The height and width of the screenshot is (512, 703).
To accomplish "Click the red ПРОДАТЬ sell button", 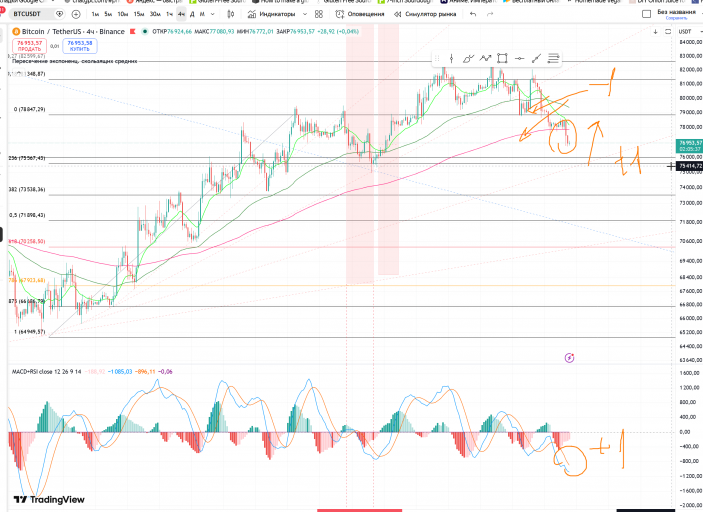I will coord(30,46).
